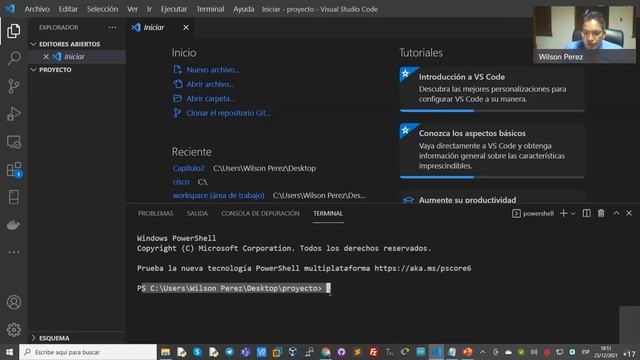The image size is (640, 360).
Task: Open the Ejecutar menu
Action: (174, 9)
